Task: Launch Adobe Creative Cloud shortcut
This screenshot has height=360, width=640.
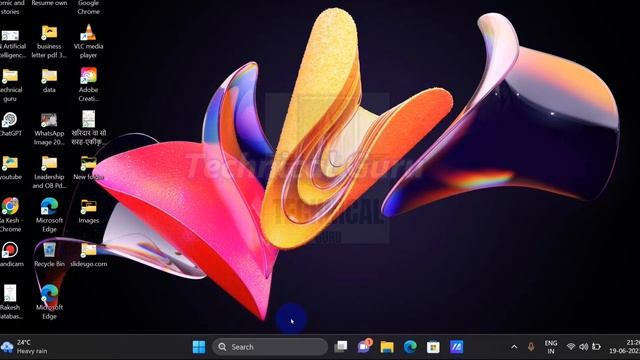Action: tap(88, 84)
